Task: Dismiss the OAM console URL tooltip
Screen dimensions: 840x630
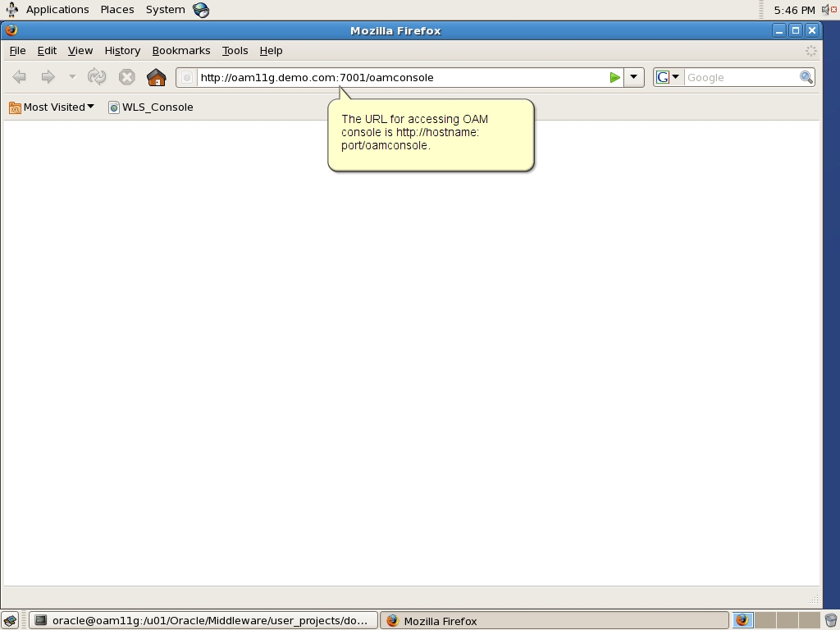Action: 431,135
